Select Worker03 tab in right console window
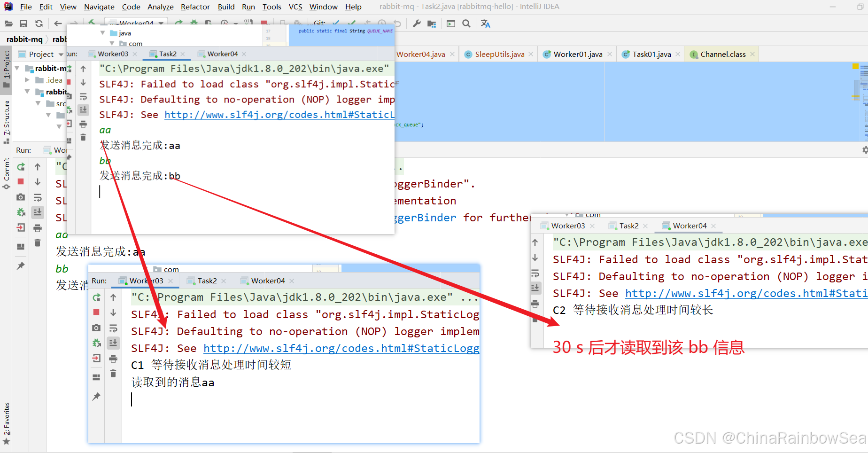This screenshot has height=453, width=868. [x=568, y=226]
